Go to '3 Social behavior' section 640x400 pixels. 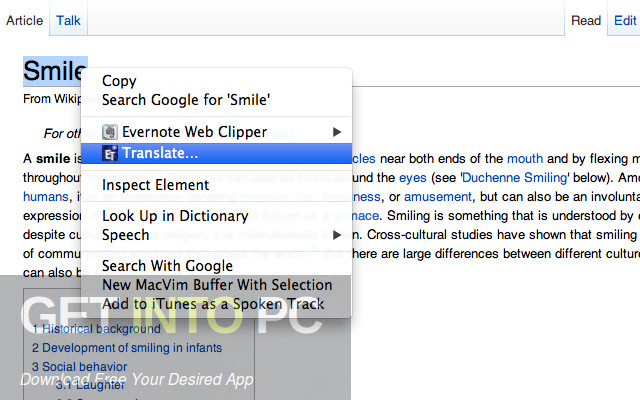[x=80, y=367]
